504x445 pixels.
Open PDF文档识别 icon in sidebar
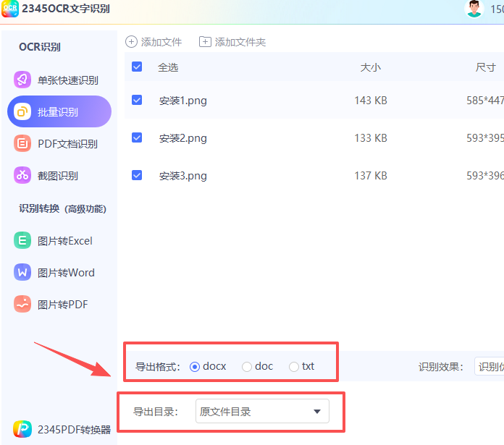tap(22, 143)
